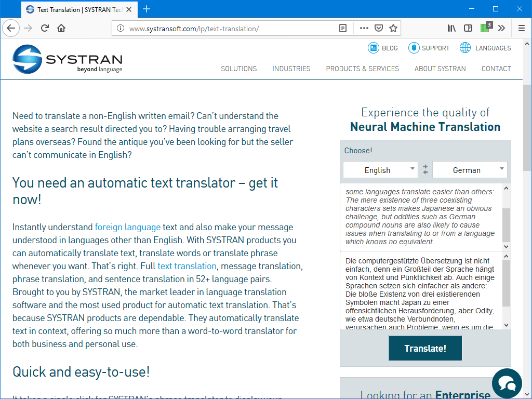Image resolution: width=532 pixels, height=399 pixels.
Task: Open the Languages globe link
Action: point(485,48)
